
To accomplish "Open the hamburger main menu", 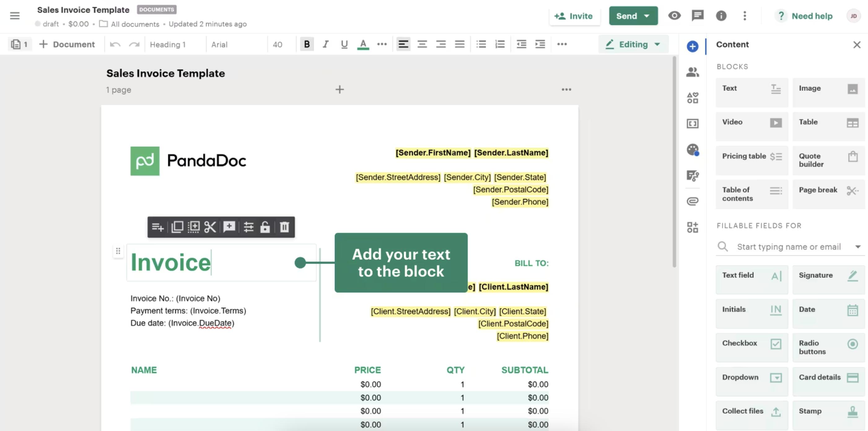I will pyautogui.click(x=15, y=16).
